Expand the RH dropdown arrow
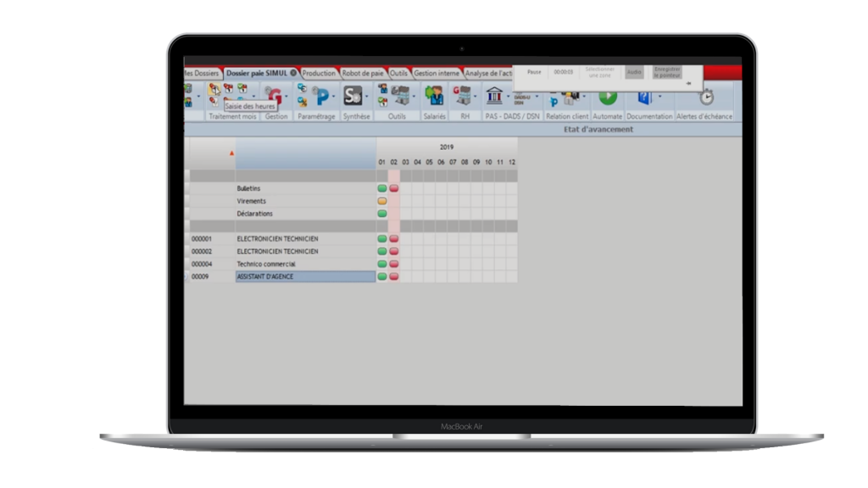 tap(475, 97)
